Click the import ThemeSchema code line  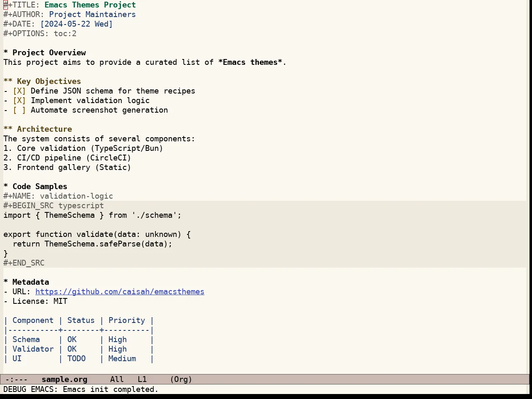coord(92,215)
